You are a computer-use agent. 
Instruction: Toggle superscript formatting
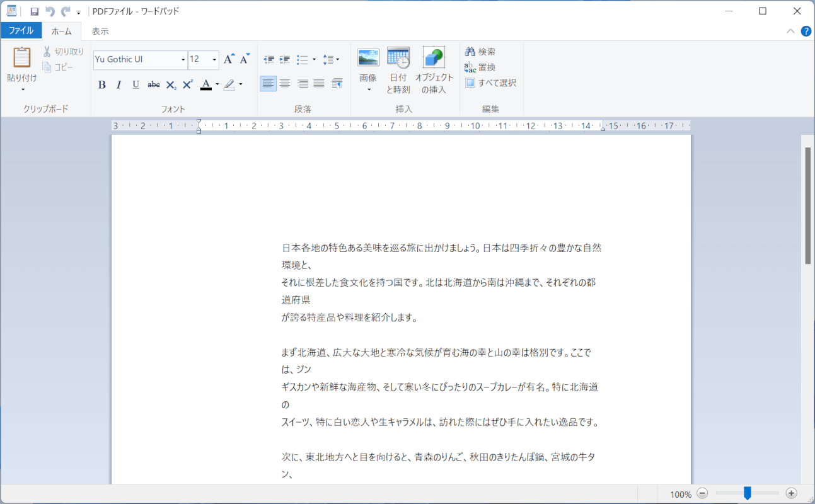(187, 84)
